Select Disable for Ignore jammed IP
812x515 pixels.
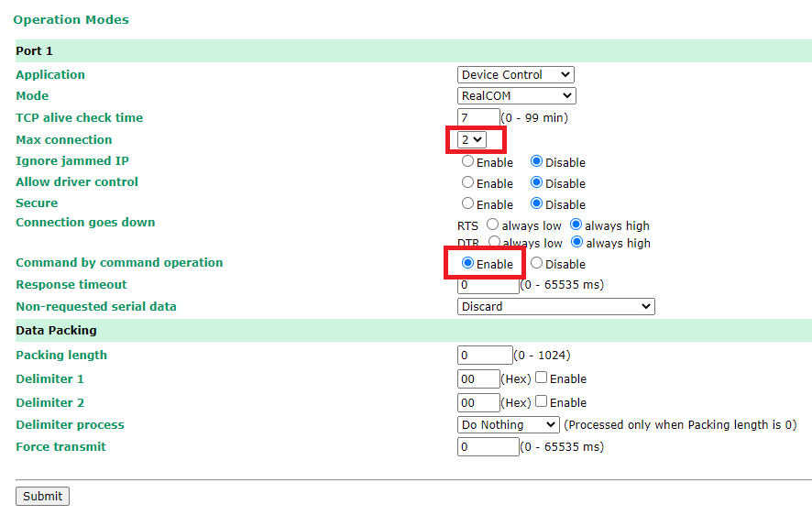tap(537, 161)
